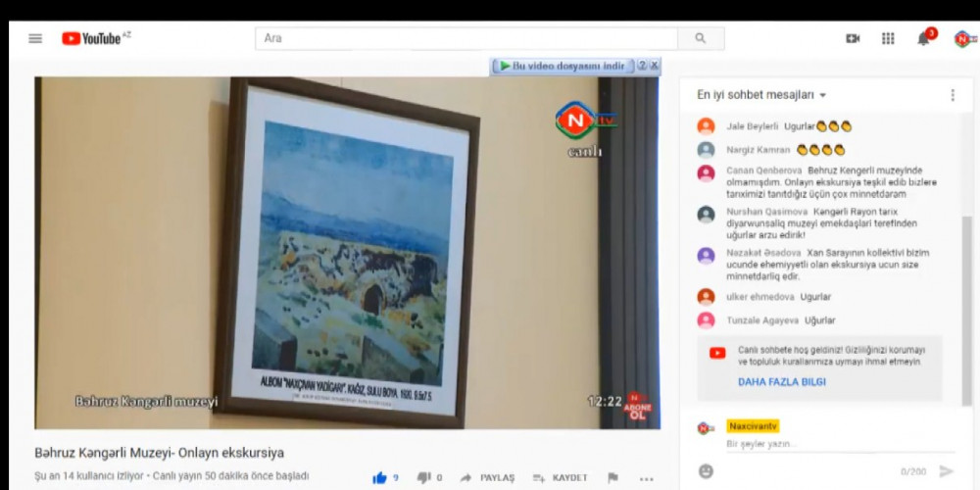Click the video player frame
Viewport: 980px width, 490px height.
pyautogui.click(x=347, y=253)
